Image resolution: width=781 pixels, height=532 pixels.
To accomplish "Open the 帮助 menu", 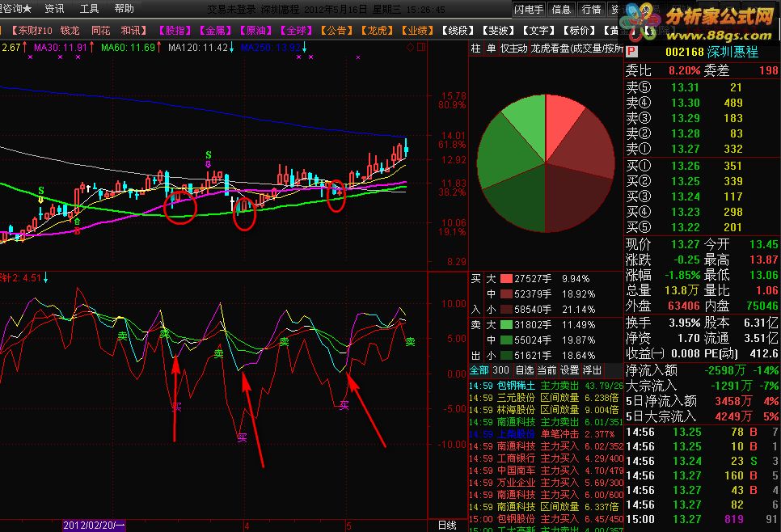I will (124, 8).
